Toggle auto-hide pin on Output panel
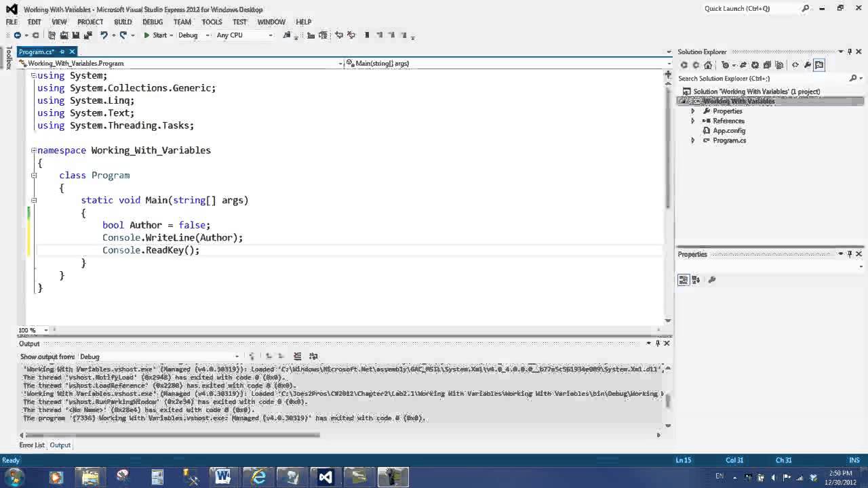Image resolution: width=868 pixels, height=488 pixels. click(657, 344)
